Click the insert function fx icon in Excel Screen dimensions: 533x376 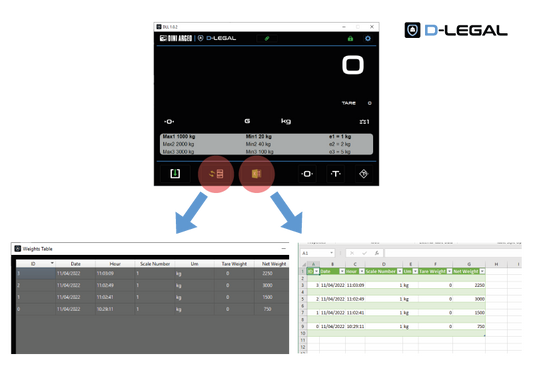[x=377, y=253]
